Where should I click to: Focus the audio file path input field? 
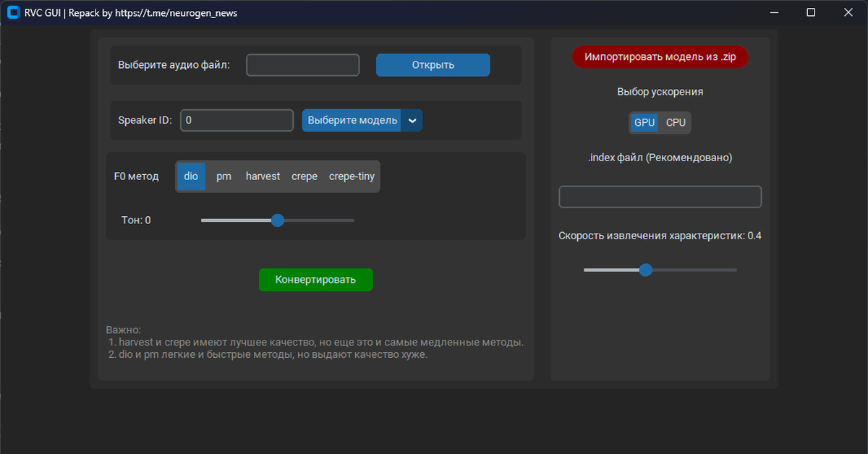pos(302,65)
